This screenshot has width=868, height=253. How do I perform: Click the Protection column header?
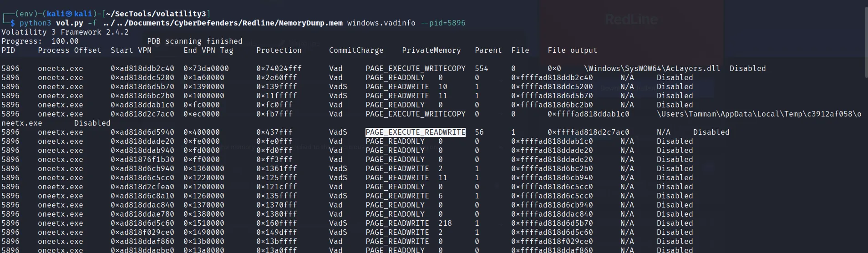(x=279, y=51)
